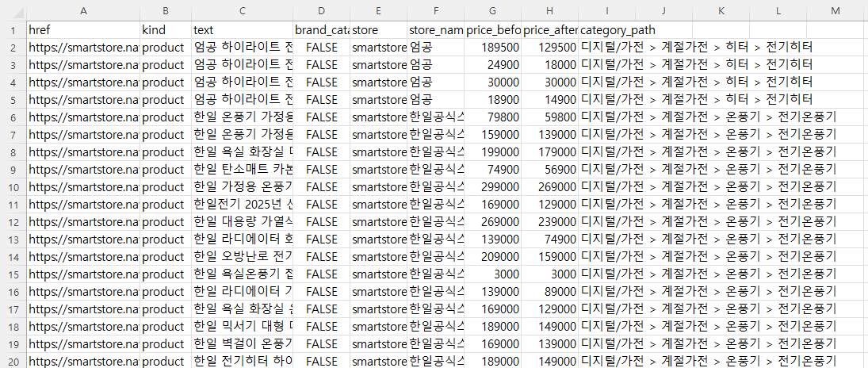
Task: Click the 'price_after' header cell
Action: (x=549, y=29)
